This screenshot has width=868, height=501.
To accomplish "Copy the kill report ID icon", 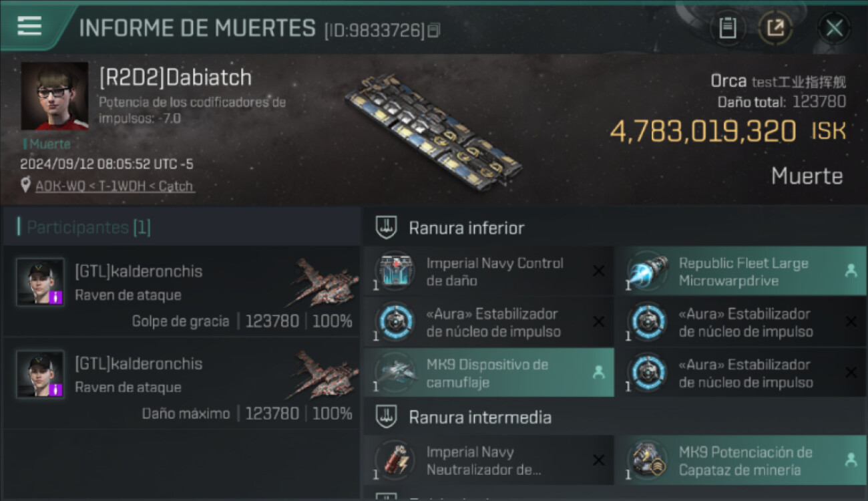I will click(434, 30).
